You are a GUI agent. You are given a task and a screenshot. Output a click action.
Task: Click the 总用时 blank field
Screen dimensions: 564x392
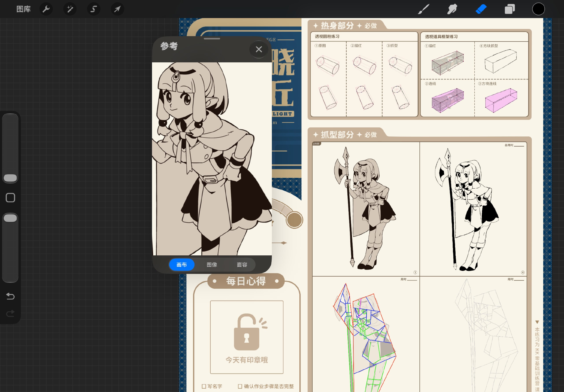click(519, 145)
